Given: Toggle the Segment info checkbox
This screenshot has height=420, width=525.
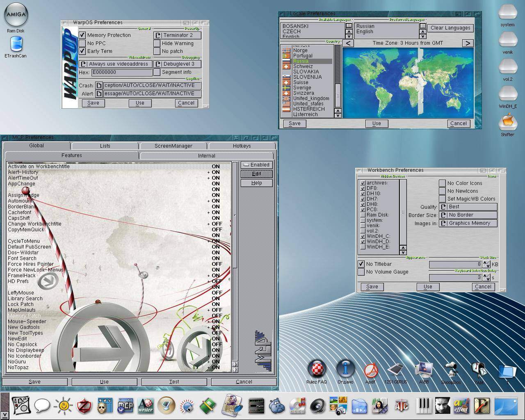Looking at the screenshot, I should (157, 72).
